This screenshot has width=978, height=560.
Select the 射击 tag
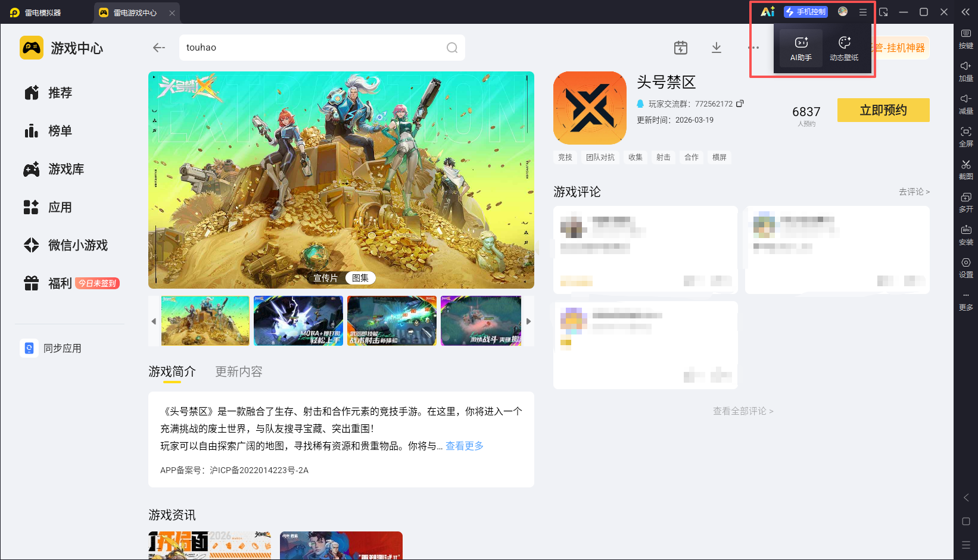pos(664,157)
